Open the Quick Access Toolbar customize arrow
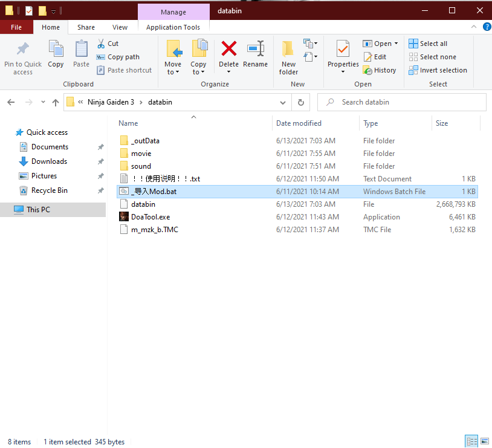Viewport: 492px width, 448px height. click(53, 12)
